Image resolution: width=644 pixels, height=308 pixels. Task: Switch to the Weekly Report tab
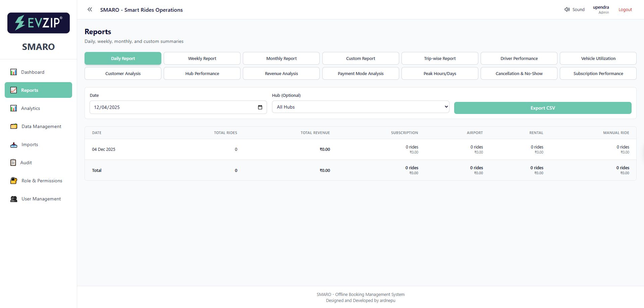(x=202, y=58)
